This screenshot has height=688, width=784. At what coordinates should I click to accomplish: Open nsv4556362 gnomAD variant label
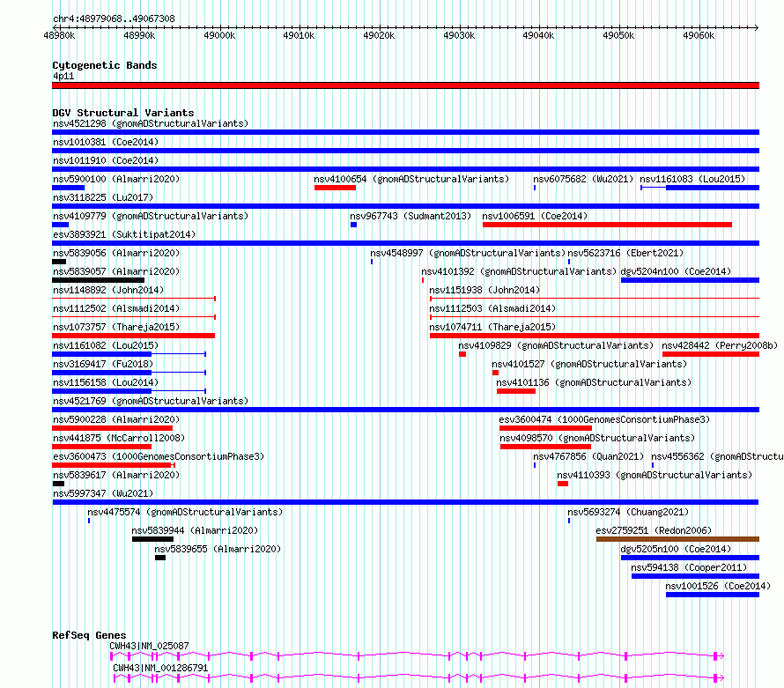717,456
